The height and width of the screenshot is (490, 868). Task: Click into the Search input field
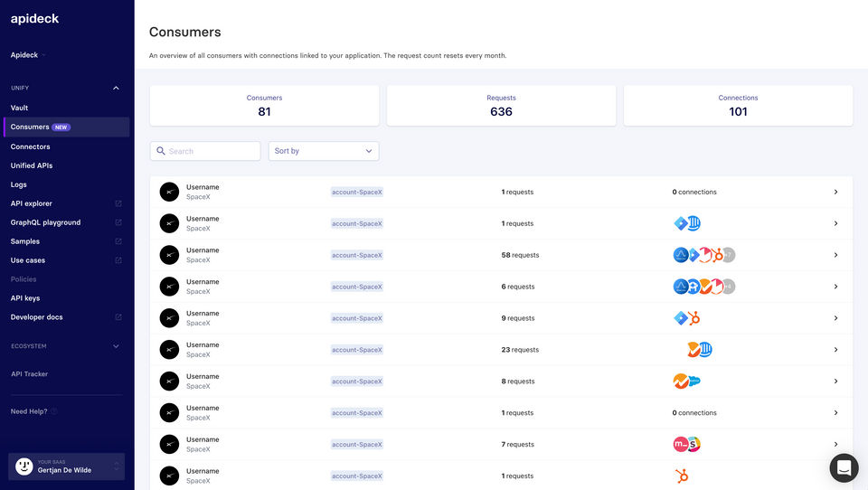(x=212, y=151)
